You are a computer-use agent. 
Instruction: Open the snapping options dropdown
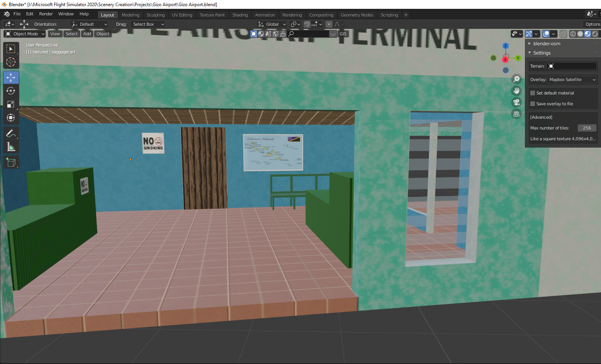click(317, 24)
